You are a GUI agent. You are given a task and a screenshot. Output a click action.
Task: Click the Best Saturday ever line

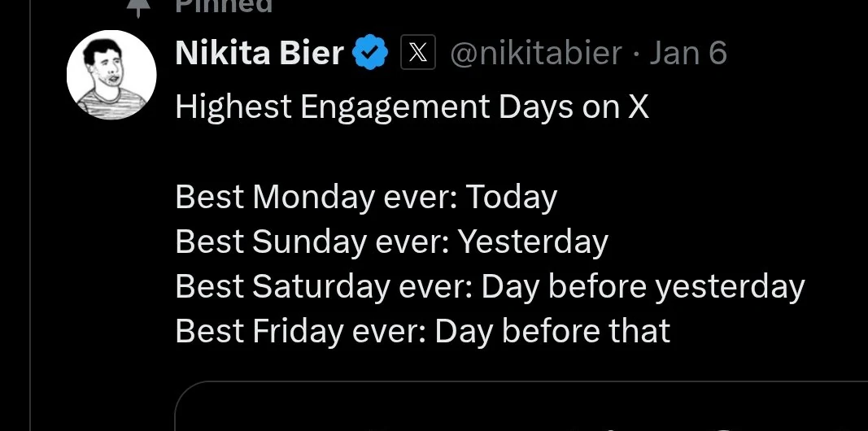(490, 286)
